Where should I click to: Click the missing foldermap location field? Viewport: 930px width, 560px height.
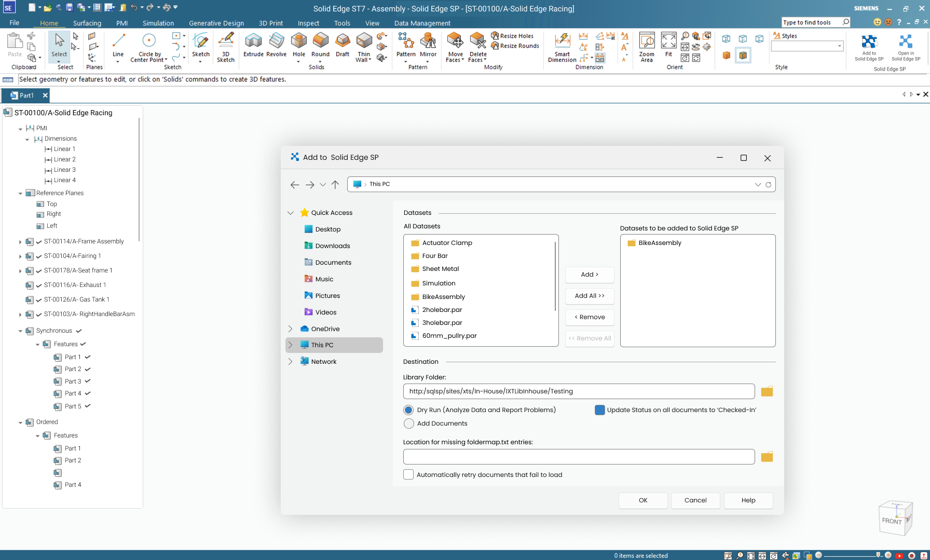point(579,457)
